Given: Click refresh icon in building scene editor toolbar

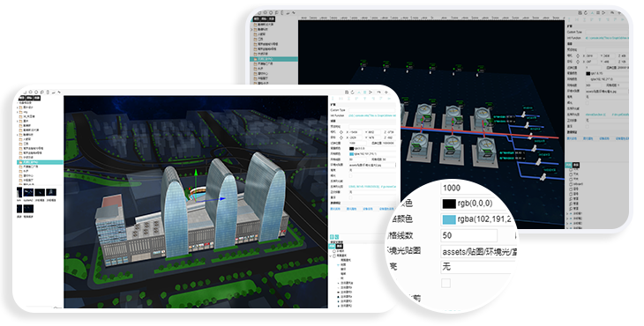Looking at the screenshot, I should tap(352, 93).
